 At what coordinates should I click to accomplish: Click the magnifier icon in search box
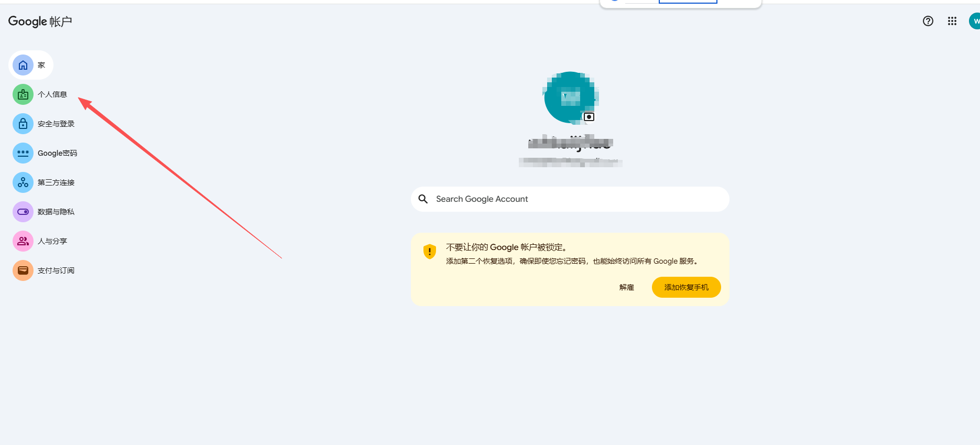[423, 199]
